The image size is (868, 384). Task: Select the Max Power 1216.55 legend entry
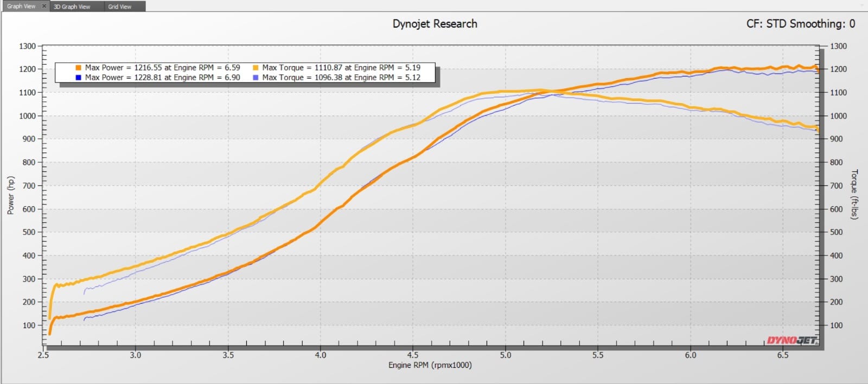pyautogui.click(x=162, y=68)
